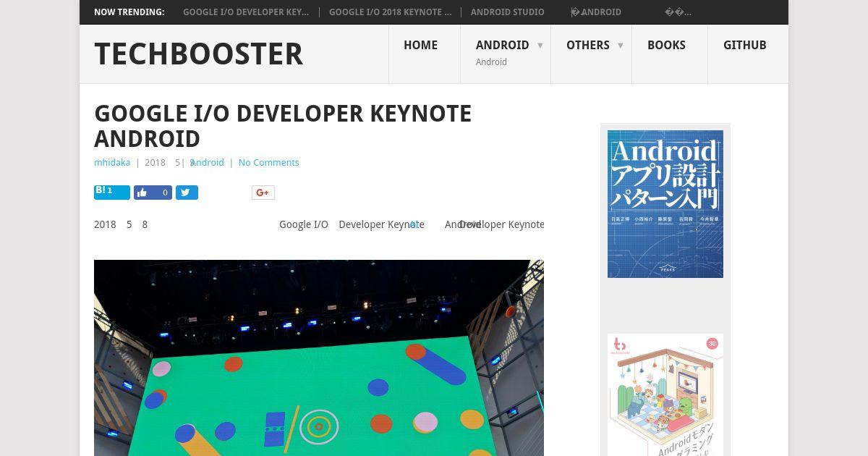The width and height of the screenshot is (868, 456).
Task: Open the OTHERS navigation menu
Action: click(587, 45)
